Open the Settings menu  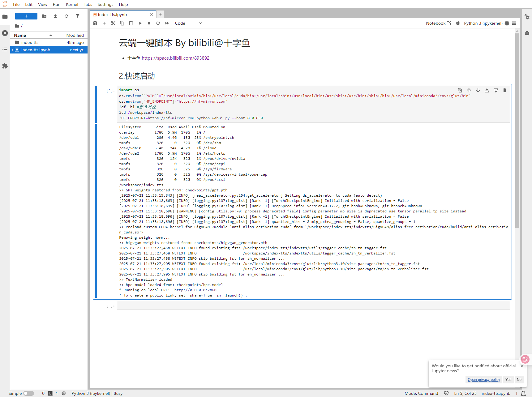click(x=105, y=4)
